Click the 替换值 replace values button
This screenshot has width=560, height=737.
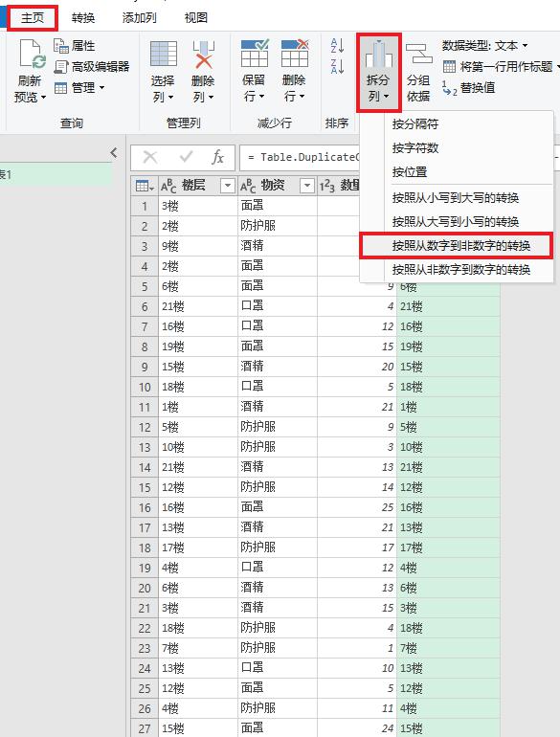468,87
